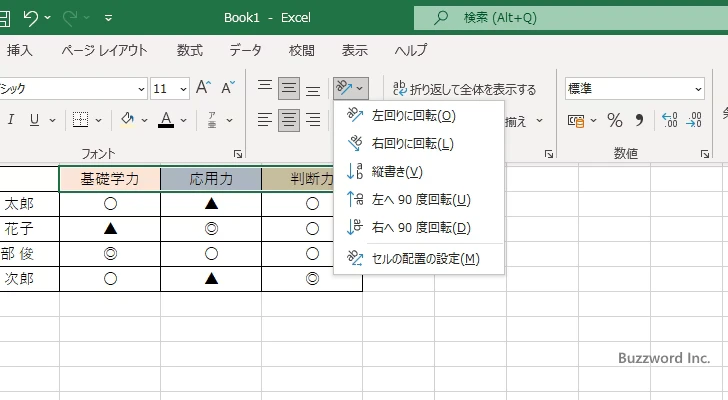Select the 応用力 header cell
This screenshot has height=400, width=728.
[x=211, y=179]
